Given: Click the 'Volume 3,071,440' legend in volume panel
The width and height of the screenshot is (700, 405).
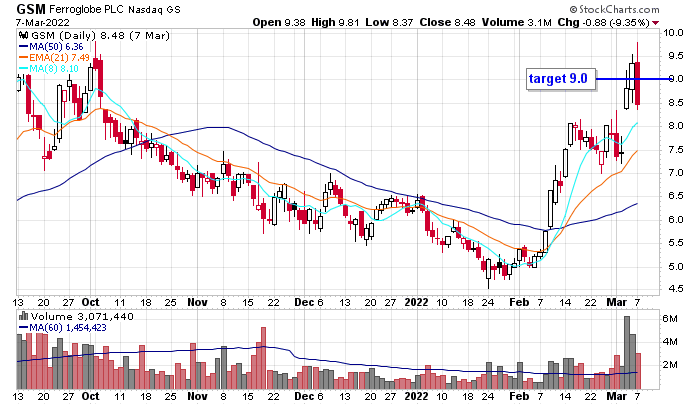Looking at the screenshot, I should pyautogui.click(x=82, y=317).
